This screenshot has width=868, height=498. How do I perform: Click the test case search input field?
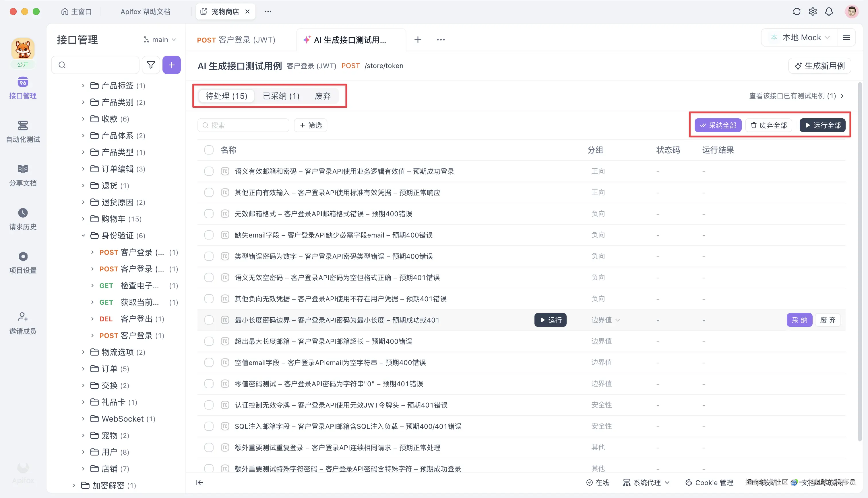click(243, 125)
